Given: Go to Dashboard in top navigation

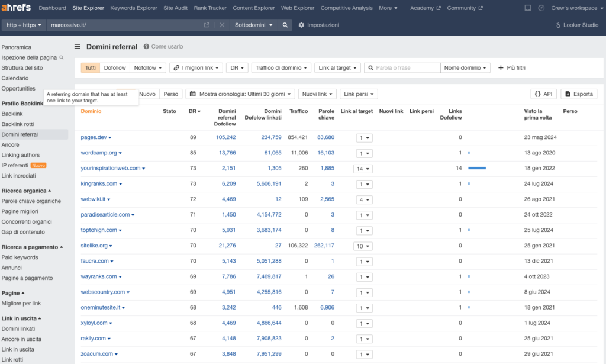Looking at the screenshot, I should click(52, 8).
